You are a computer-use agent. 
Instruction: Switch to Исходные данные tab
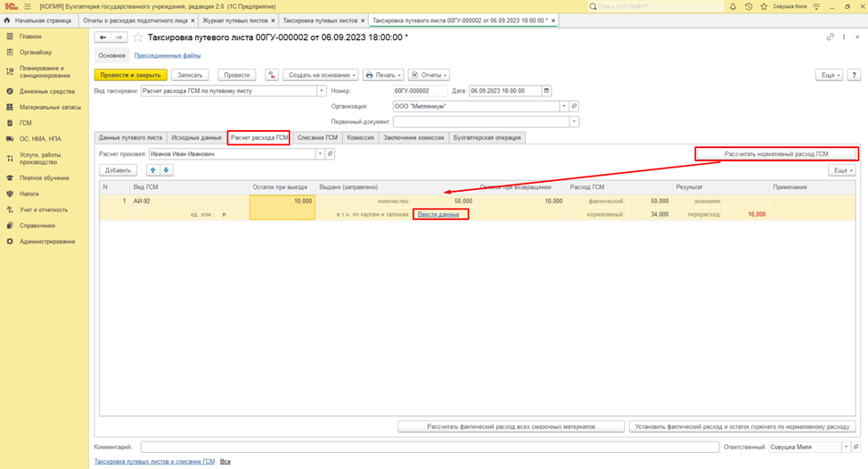(197, 138)
